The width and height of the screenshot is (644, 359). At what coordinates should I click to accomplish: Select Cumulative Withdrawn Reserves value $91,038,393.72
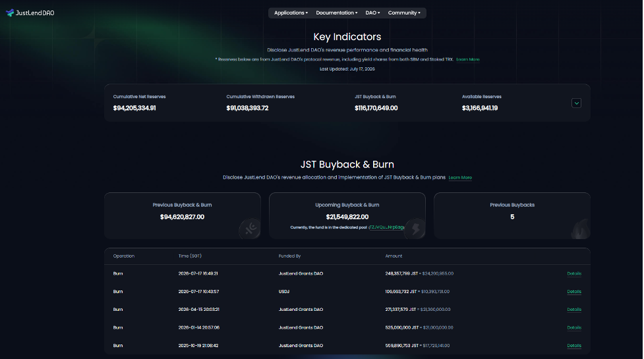point(247,108)
